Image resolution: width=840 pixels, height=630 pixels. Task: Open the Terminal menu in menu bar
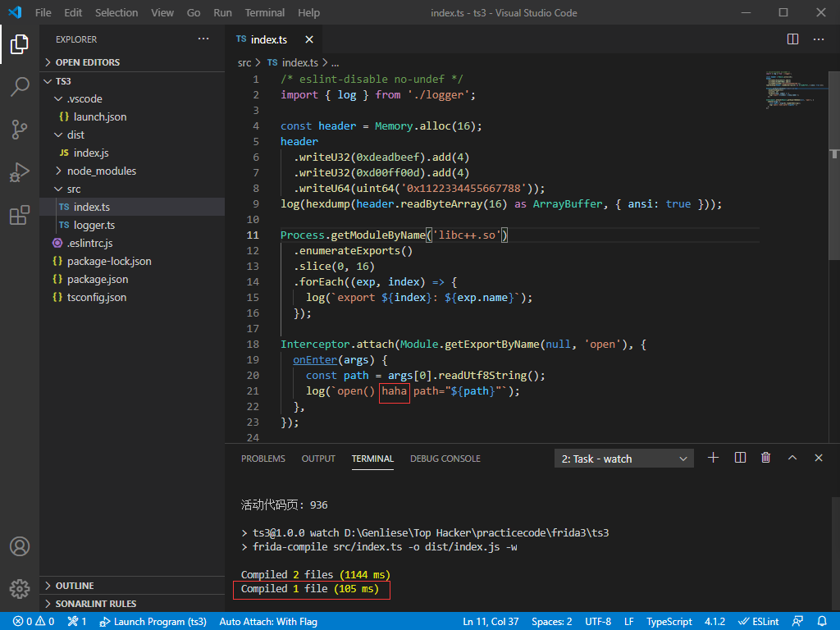(265, 13)
